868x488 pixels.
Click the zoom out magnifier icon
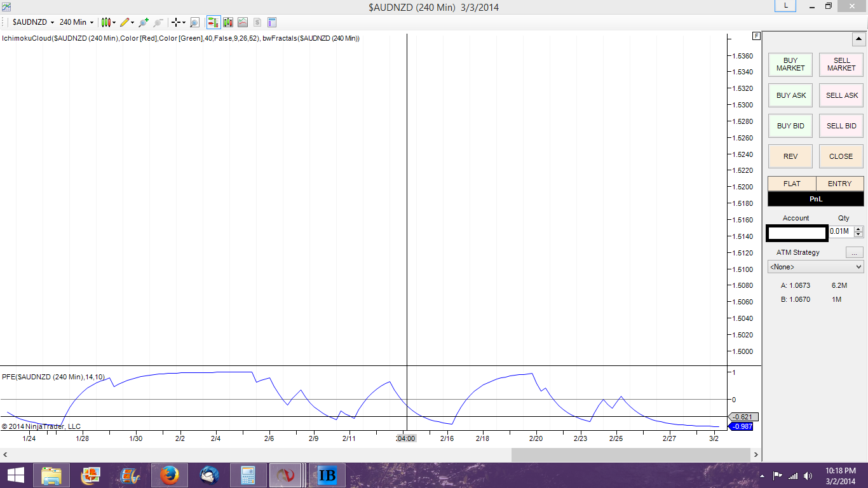tap(158, 22)
